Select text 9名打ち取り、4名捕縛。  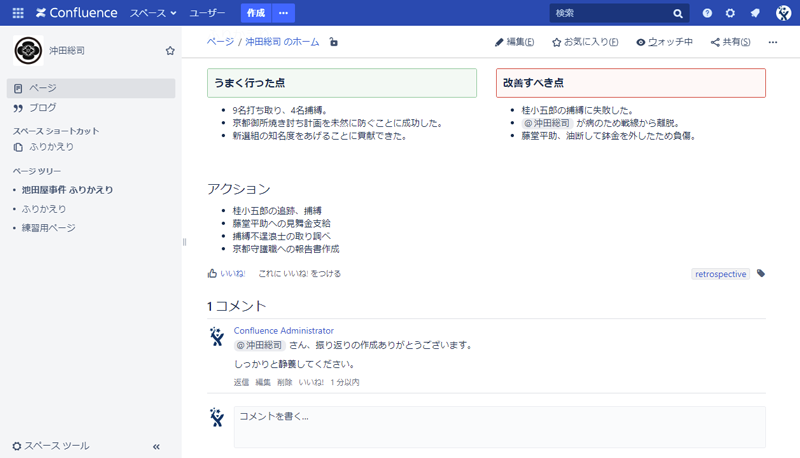[280, 110]
